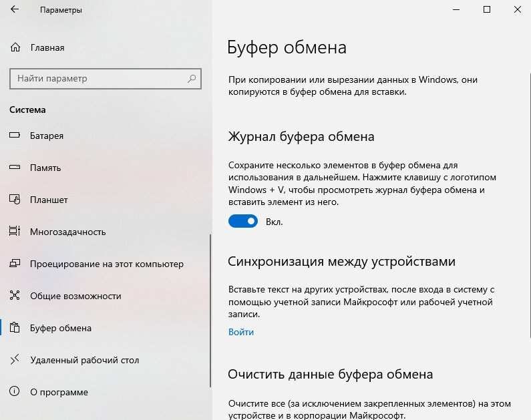Open the Главная settings page

(x=47, y=47)
